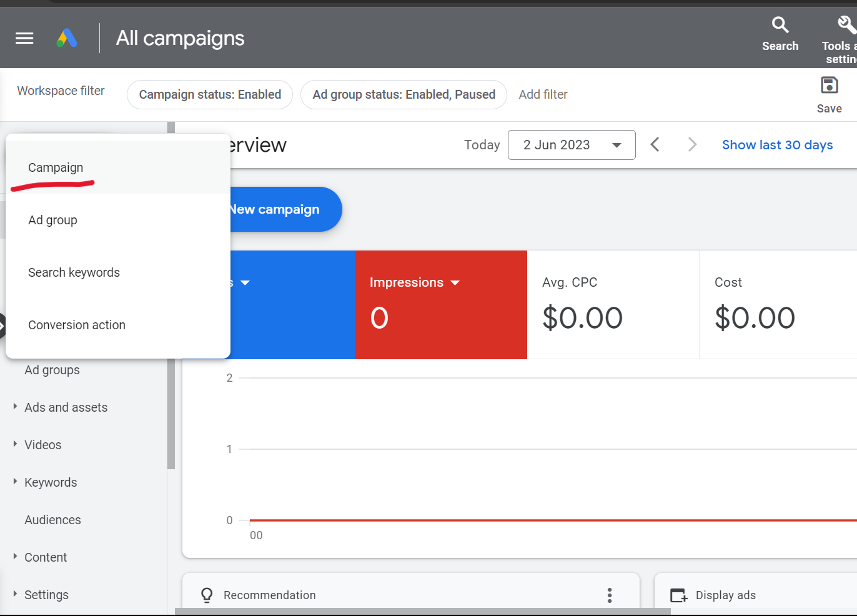Click the Google Ads logo
Image resolution: width=857 pixels, height=616 pixels.
[67, 38]
